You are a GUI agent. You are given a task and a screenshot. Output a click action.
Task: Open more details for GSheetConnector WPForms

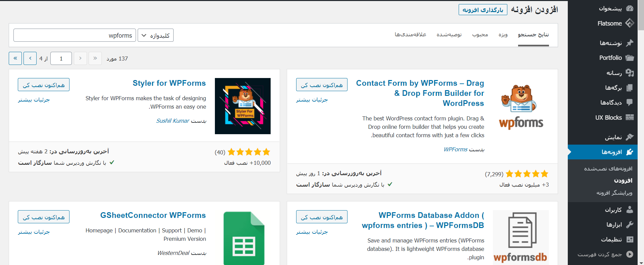coord(34,232)
